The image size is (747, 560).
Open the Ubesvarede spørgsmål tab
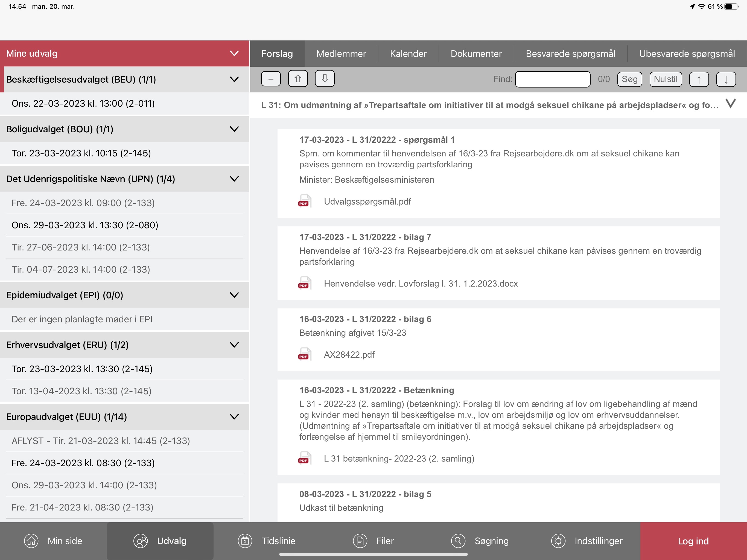pyautogui.click(x=687, y=54)
